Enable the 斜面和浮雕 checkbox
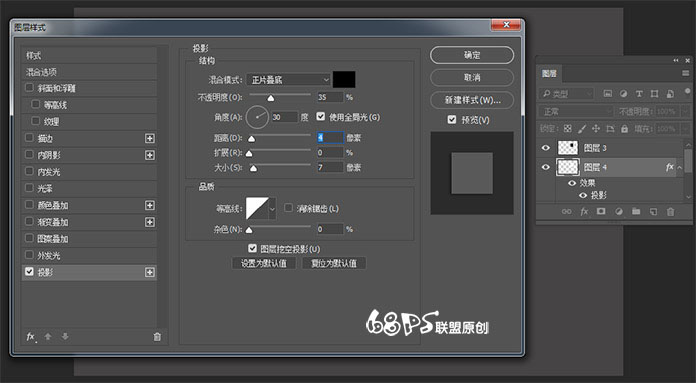 (x=29, y=87)
